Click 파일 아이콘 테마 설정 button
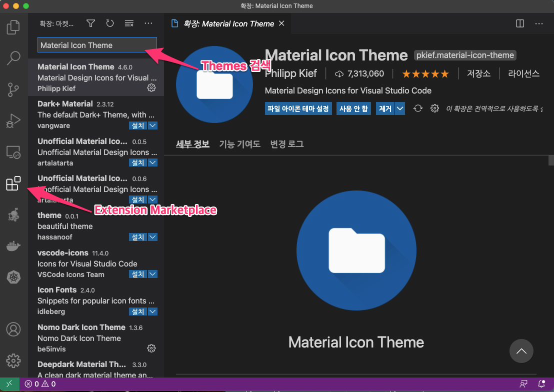Screen dimensions: 554x392 (298, 108)
